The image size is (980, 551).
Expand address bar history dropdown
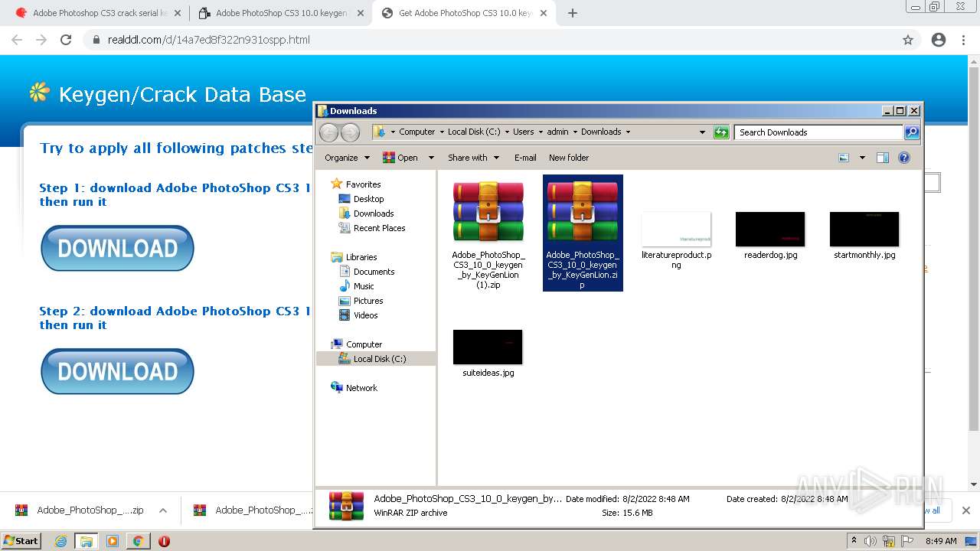pyautogui.click(x=702, y=132)
